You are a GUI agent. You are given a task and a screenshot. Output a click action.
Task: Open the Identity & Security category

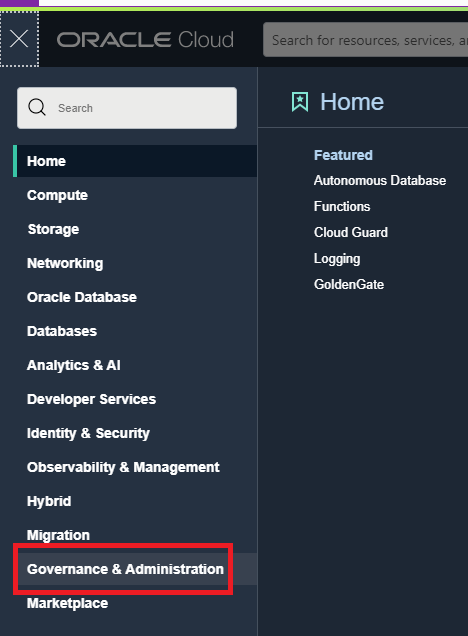click(x=88, y=433)
